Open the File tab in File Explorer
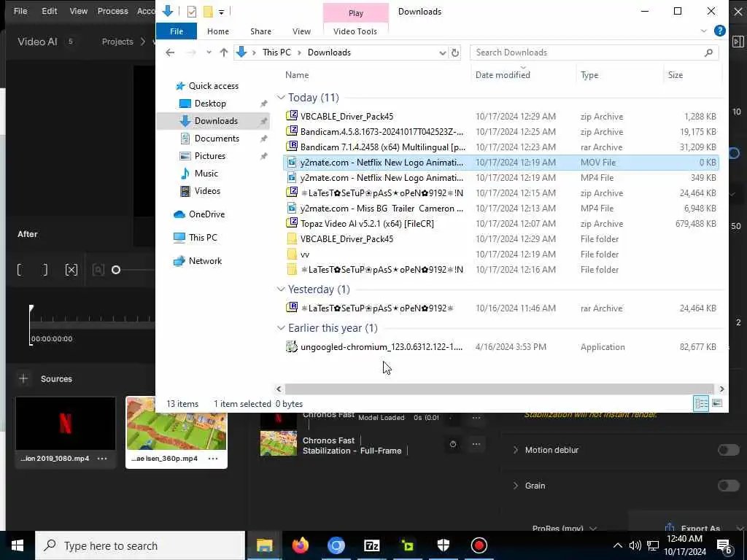The image size is (747, 560). 177,31
